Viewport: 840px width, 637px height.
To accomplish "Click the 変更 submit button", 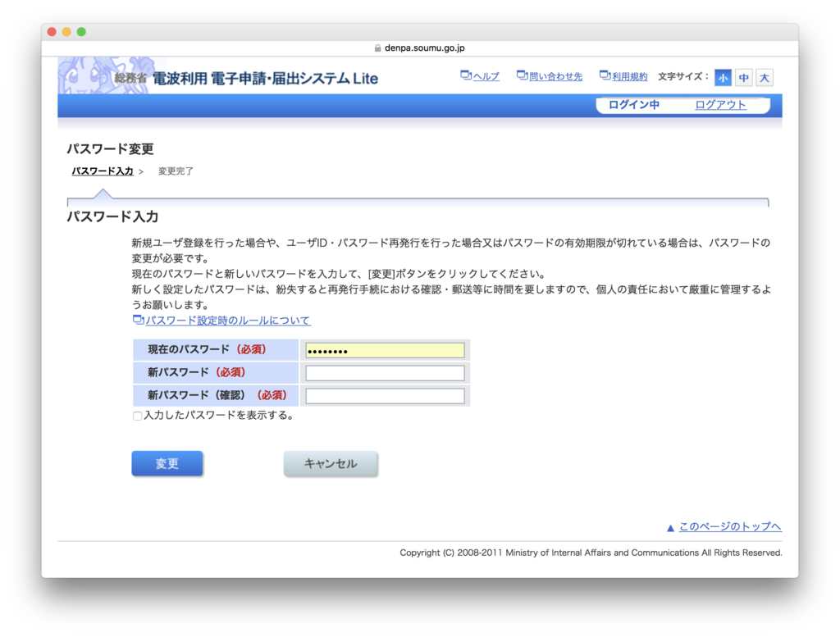I will (x=167, y=463).
